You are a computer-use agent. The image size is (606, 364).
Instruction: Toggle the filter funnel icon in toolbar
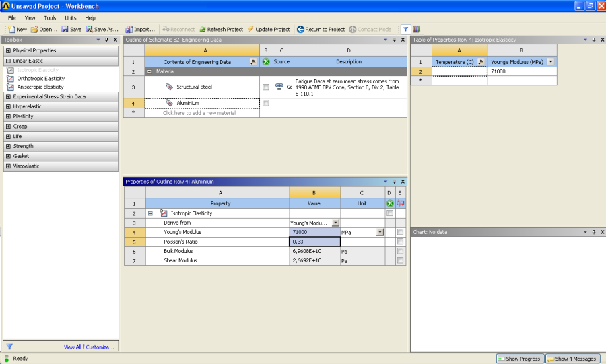pos(405,30)
